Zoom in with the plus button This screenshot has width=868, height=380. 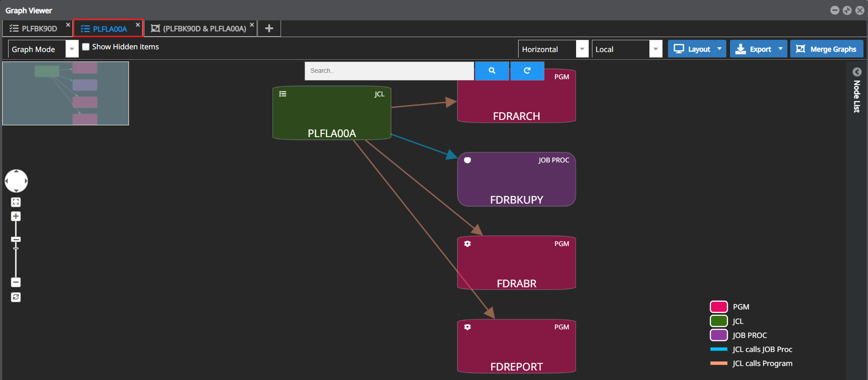click(x=16, y=216)
